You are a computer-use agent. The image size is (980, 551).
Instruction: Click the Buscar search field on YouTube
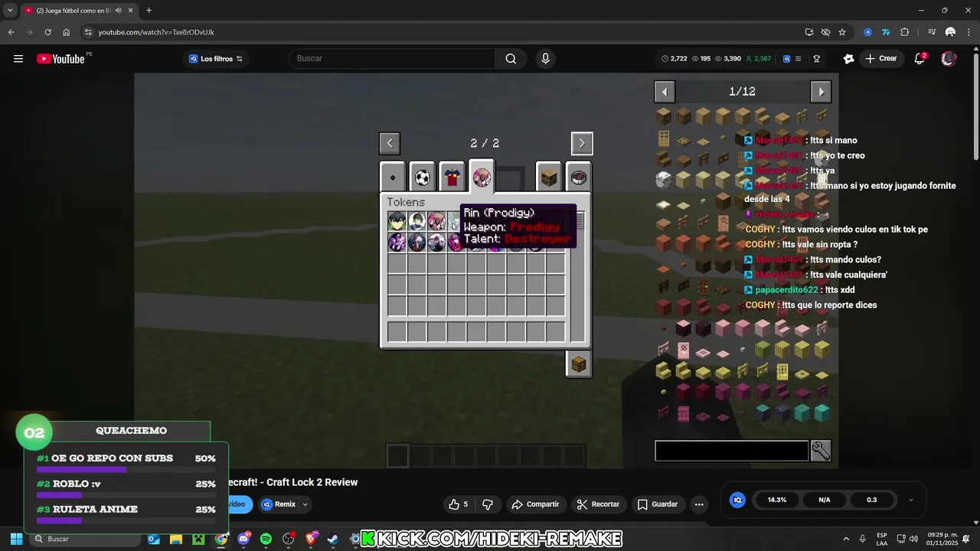click(x=392, y=59)
